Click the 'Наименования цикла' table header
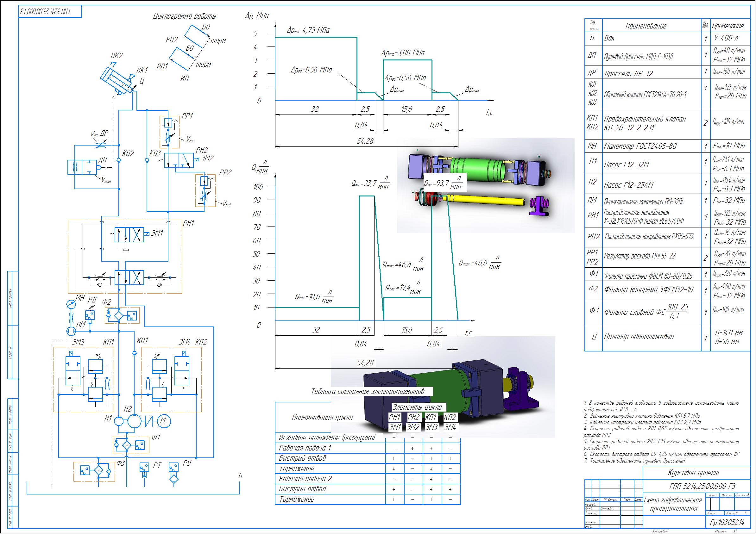 322,418
